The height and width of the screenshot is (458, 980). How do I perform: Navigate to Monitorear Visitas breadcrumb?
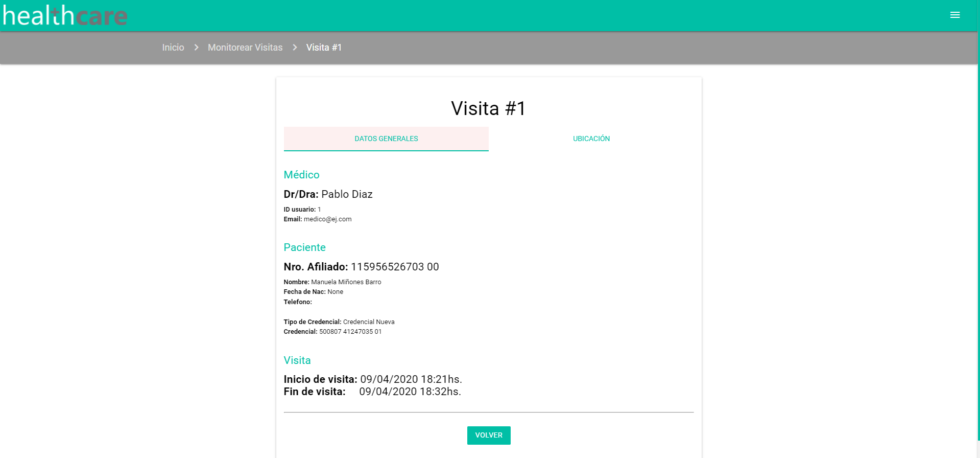tap(245, 48)
